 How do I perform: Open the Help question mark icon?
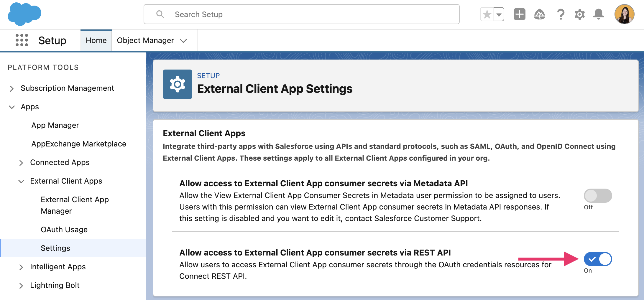pos(560,14)
